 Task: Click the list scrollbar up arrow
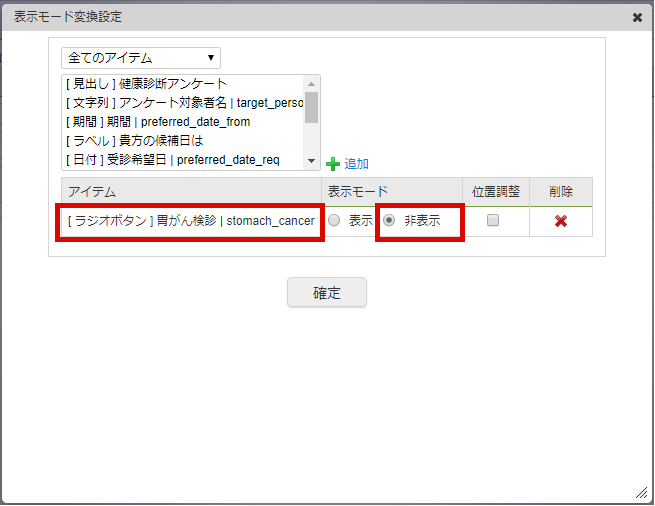pyautogui.click(x=311, y=84)
